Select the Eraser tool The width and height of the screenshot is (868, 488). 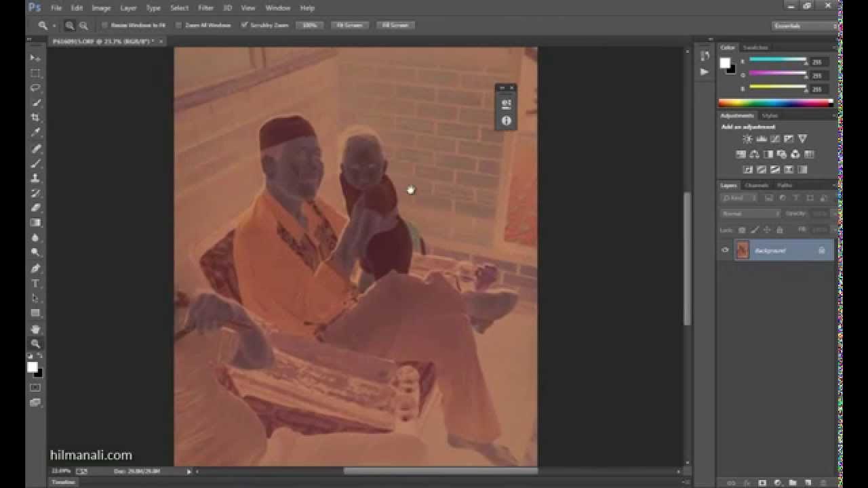coord(35,208)
